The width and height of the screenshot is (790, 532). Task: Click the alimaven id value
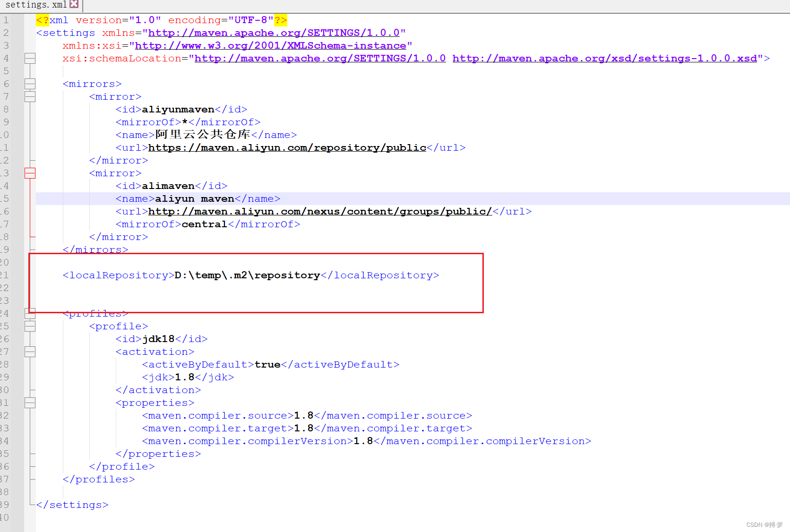(x=168, y=186)
